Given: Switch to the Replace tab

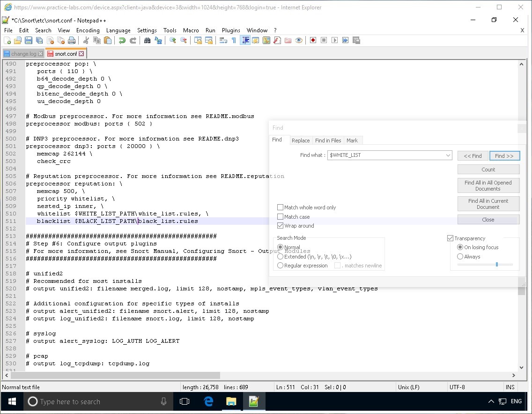Looking at the screenshot, I should click(300, 140).
